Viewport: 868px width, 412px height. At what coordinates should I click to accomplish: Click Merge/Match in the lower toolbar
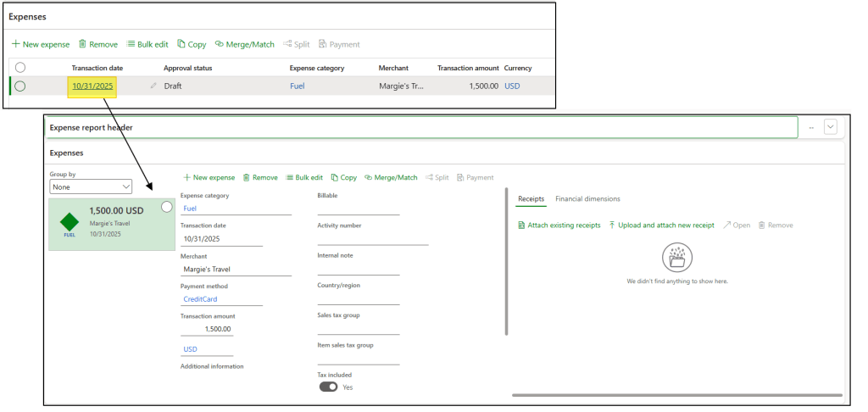pyautogui.click(x=391, y=177)
